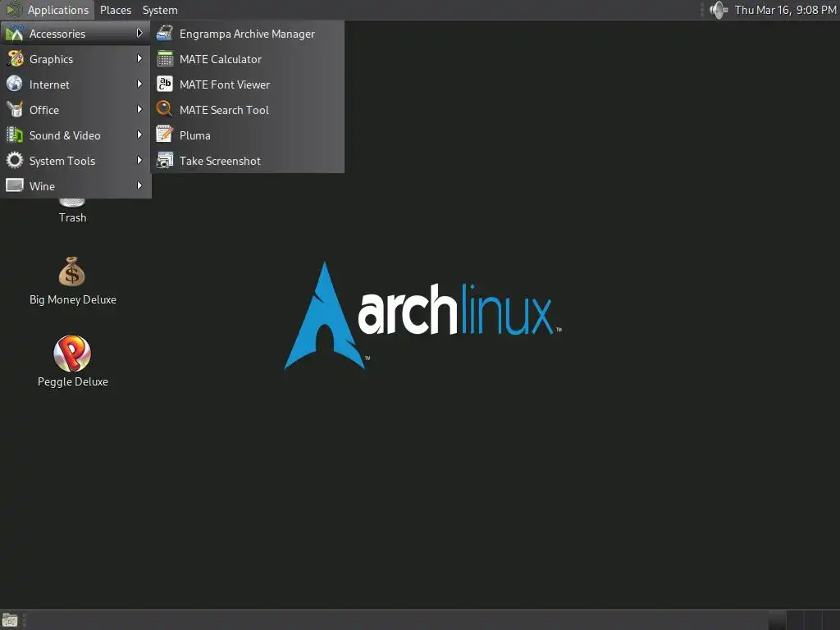Screen dimensions: 840x630
Task: Expand the Wine submenu arrow
Action: point(139,185)
